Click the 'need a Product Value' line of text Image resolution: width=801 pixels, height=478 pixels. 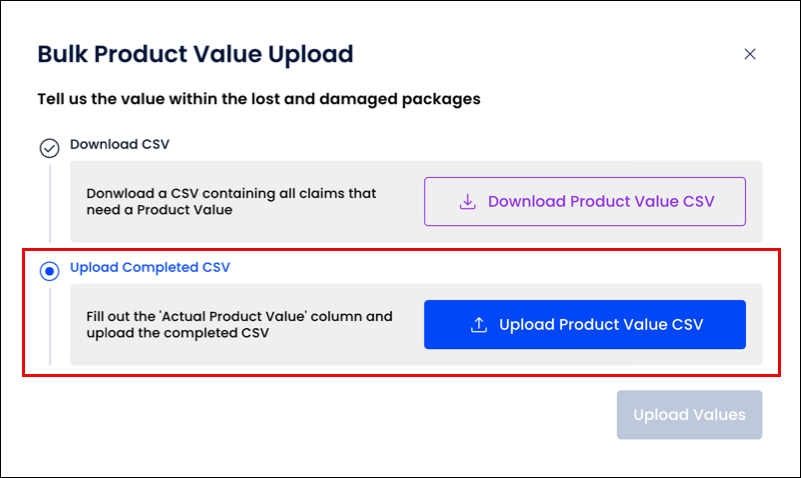159,210
